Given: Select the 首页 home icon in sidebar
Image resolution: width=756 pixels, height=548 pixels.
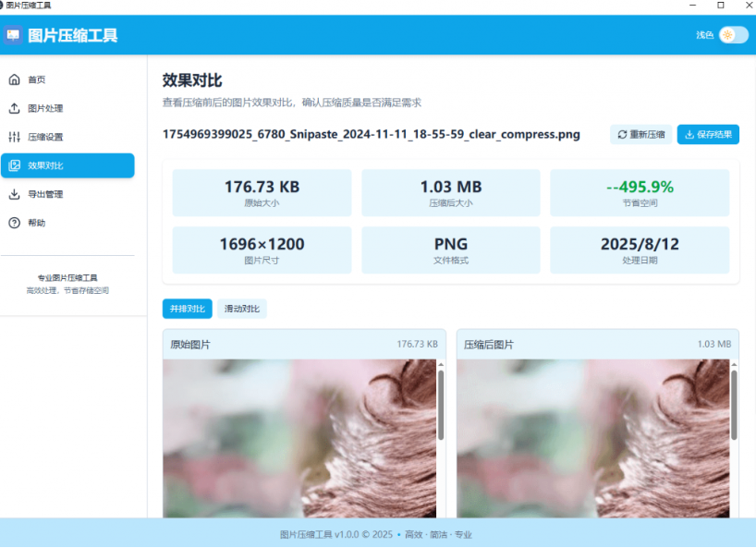Looking at the screenshot, I should click(x=14, y=79).
